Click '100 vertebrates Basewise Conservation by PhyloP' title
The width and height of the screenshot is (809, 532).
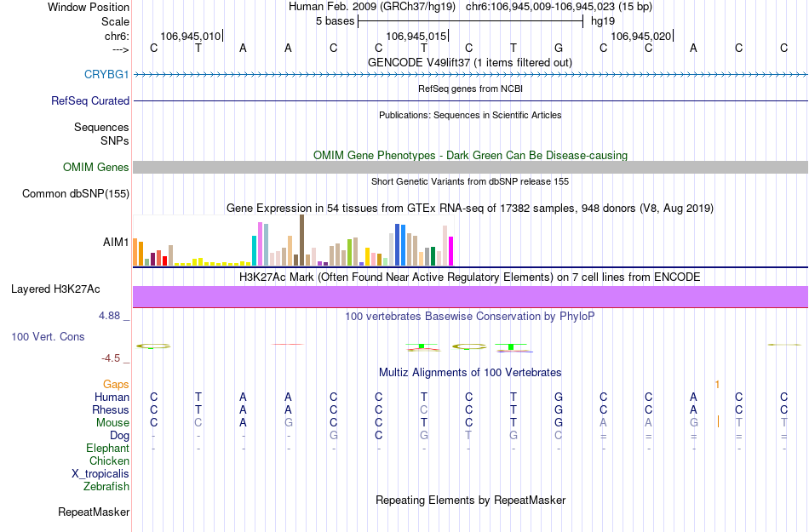470,316
